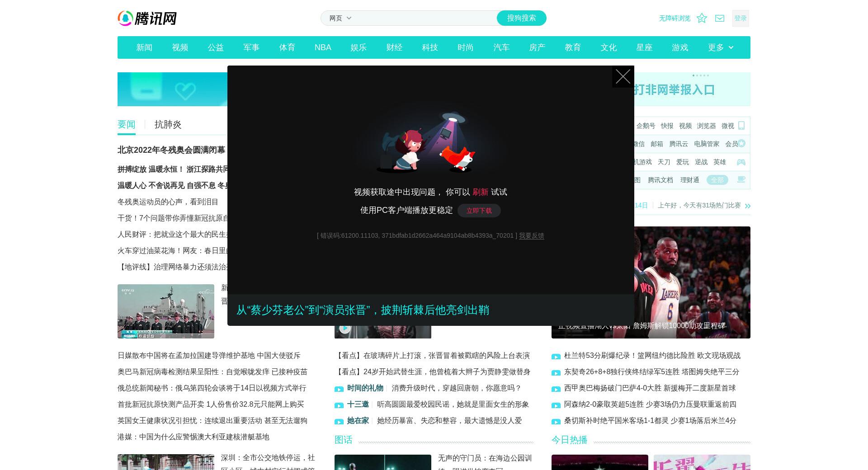Image resolution: width=868 pixels, height=470 pixels.
Task: Click the 今日热播 section heading
Action: [570, 440]
